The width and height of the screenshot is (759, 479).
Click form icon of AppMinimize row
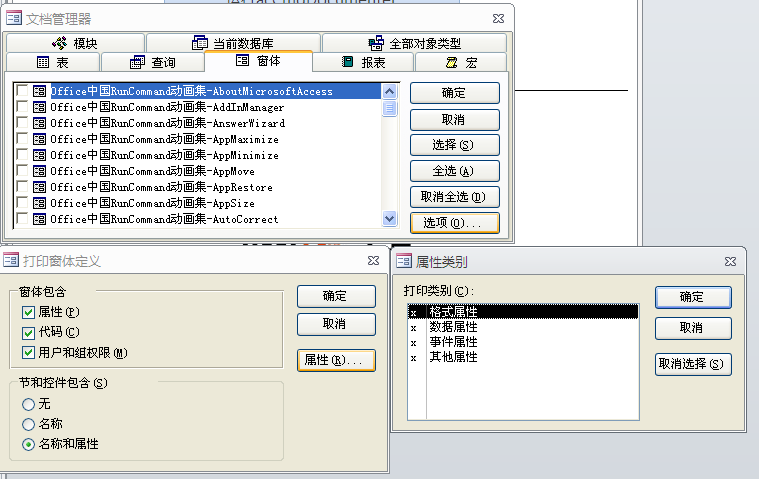39,155
